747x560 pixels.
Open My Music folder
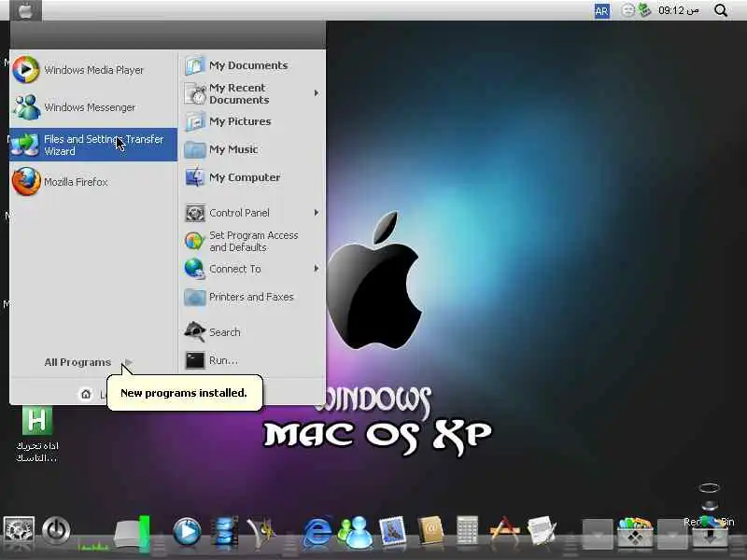click(251, 149)
